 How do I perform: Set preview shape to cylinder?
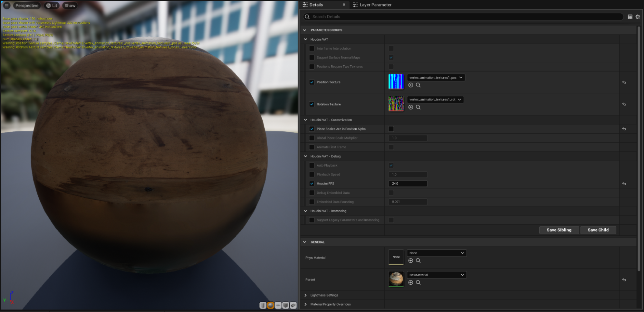coord(263,305)
